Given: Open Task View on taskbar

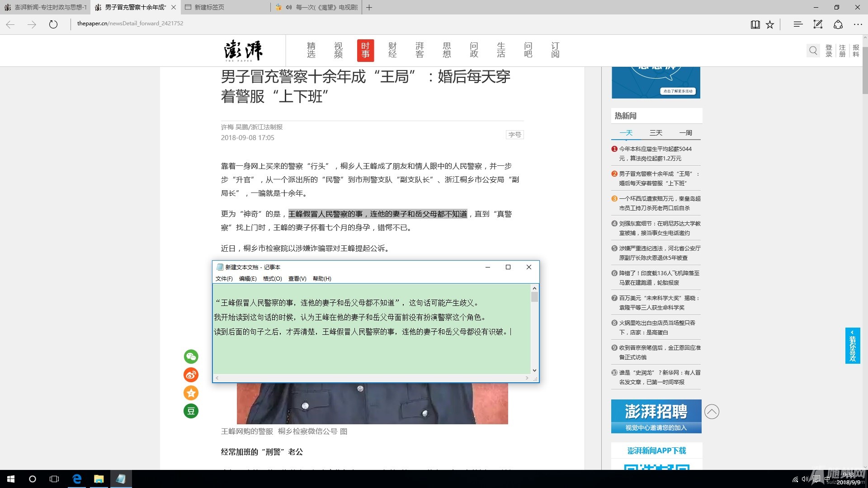Looking at the screenshot, I should 54,479.
